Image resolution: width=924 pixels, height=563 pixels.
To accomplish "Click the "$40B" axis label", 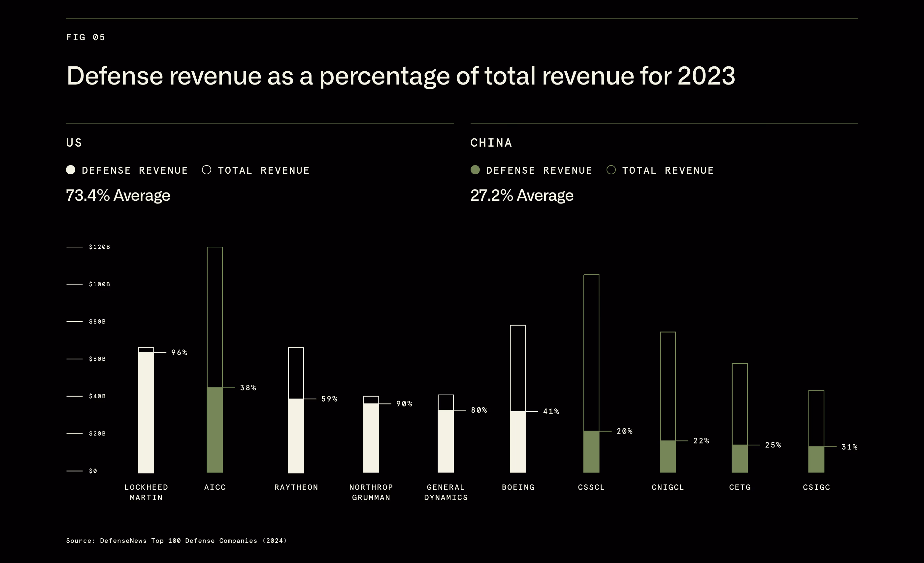I will (x=97, y=396).
